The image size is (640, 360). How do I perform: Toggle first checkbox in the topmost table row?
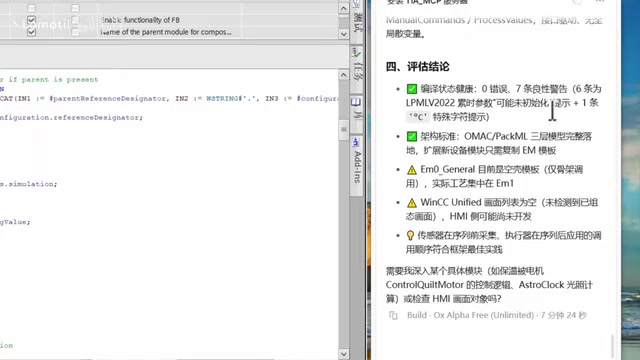[31, 8]
